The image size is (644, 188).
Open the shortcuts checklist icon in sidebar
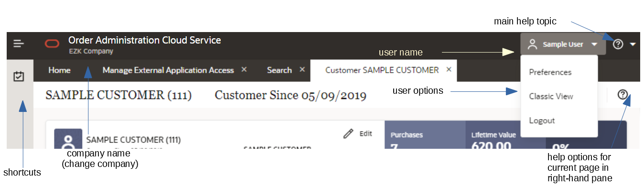pyautogui.click(x=19, y=76)
